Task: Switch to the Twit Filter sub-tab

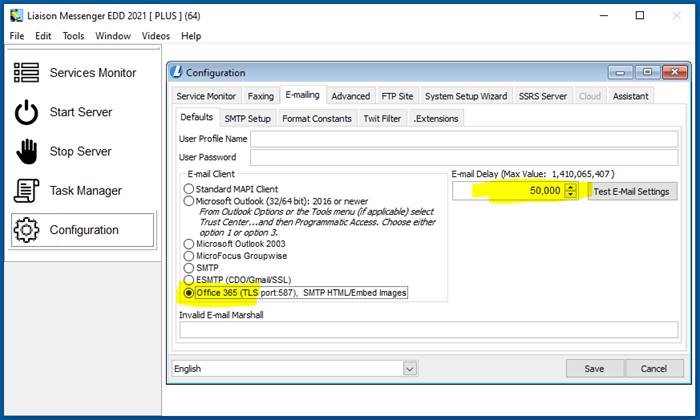Action: 382,119
